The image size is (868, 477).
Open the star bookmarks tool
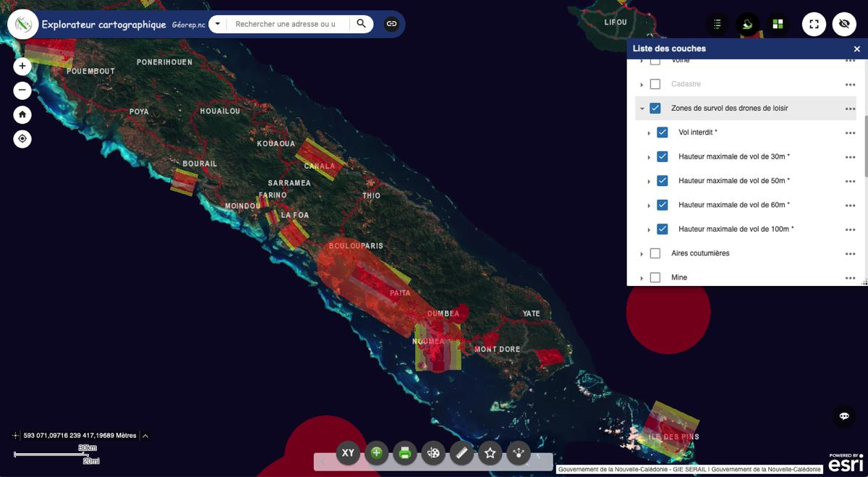(490, 453)
